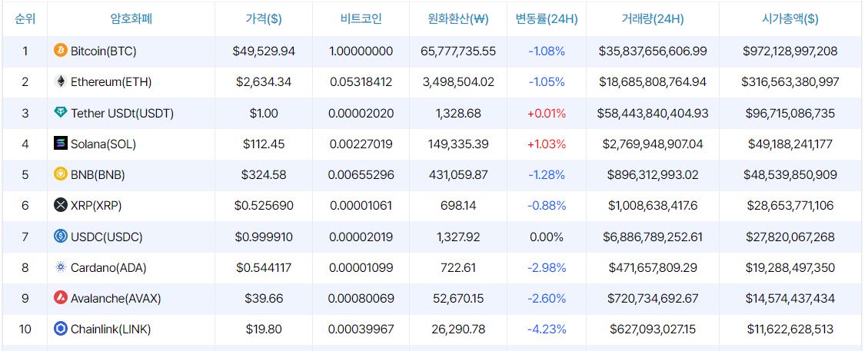Click Tether volume $58,443,840,404.93
Image resolution: width=868 pixels, height=351 pixels.
tap(653, 114)
